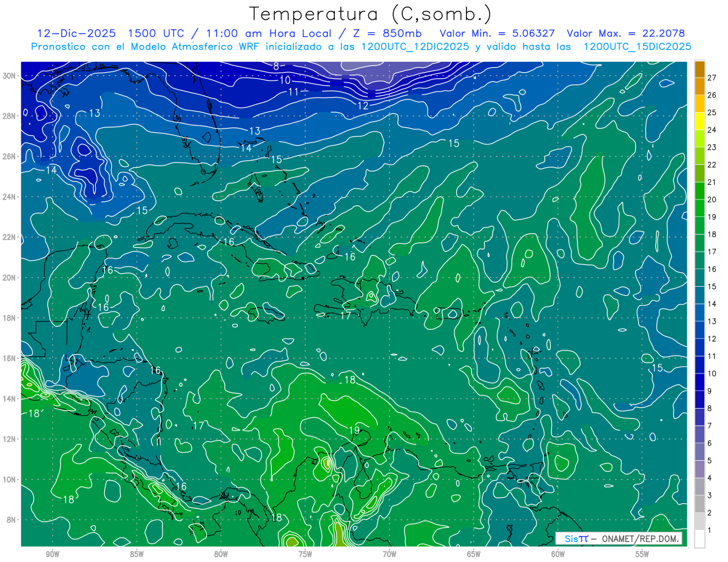Click the "65W" longitude axis label
Screen dimensions: 728x562
tap(474, 554)
